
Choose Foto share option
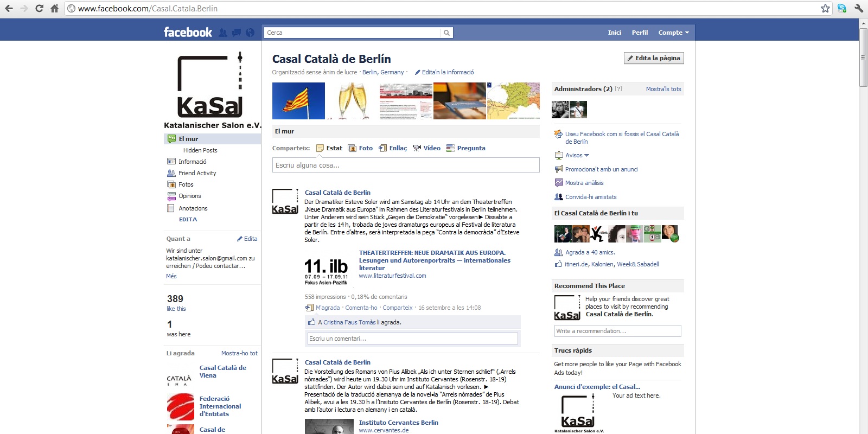[x=360, y=148]
